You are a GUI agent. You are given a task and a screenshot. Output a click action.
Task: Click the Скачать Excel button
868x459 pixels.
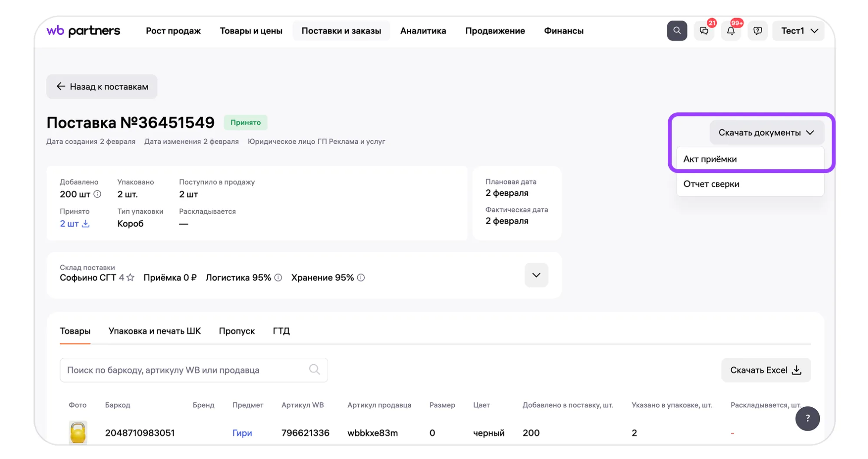click(766, 370)
